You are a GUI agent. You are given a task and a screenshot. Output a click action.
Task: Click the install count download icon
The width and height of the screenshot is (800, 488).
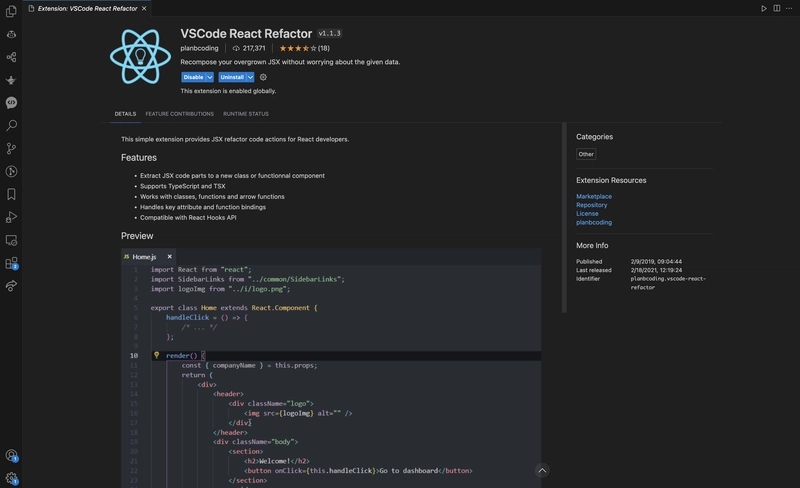(x=236, y=48)
